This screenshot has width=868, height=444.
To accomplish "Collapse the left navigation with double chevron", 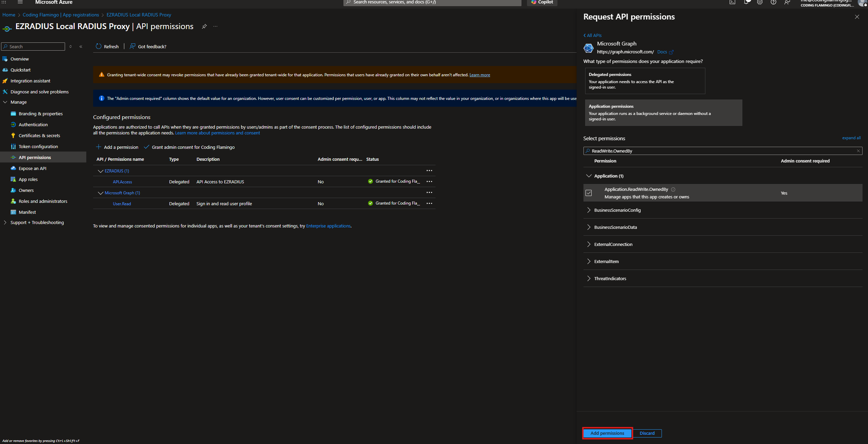I will coord(81,47).
